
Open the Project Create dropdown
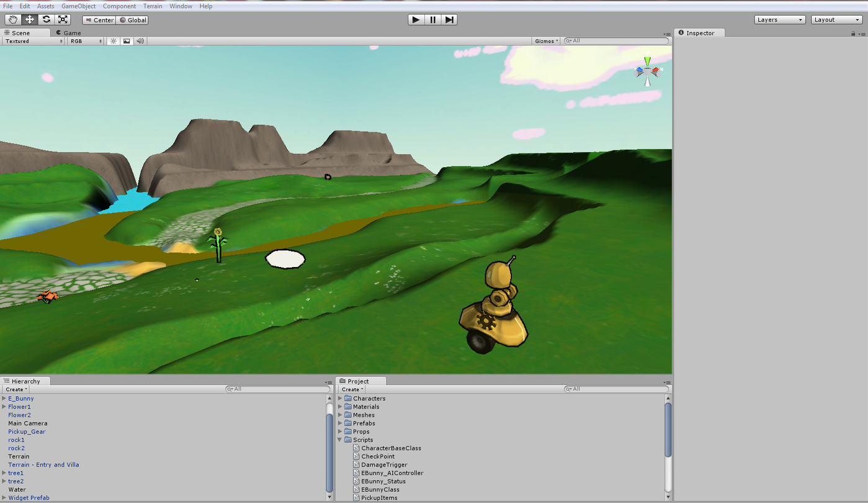point(352,389)
